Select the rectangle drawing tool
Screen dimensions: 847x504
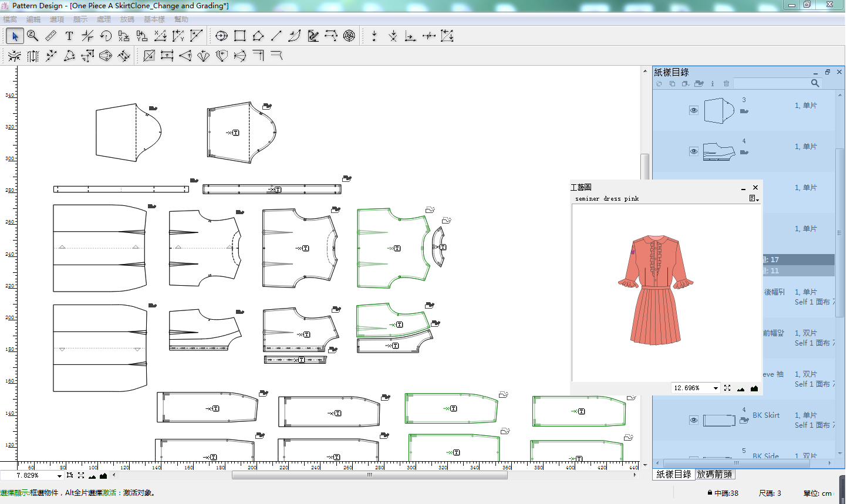pyautogui.click(x=239, y=36)
